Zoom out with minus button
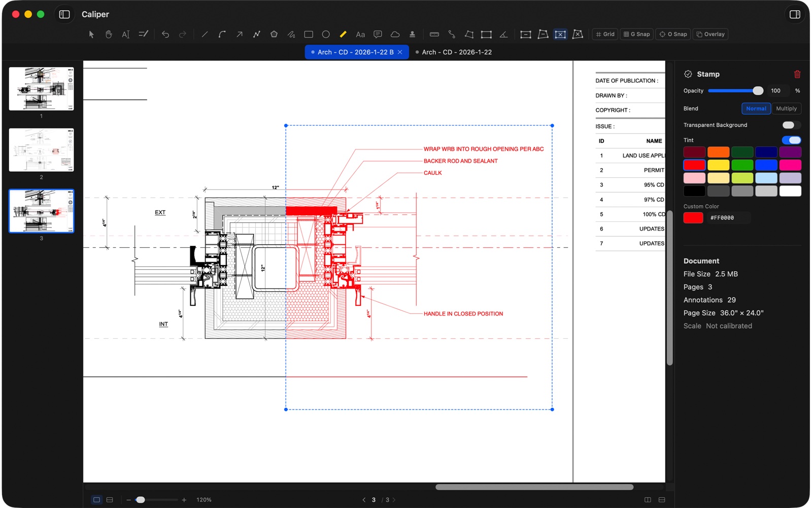 tap(129, 500)
